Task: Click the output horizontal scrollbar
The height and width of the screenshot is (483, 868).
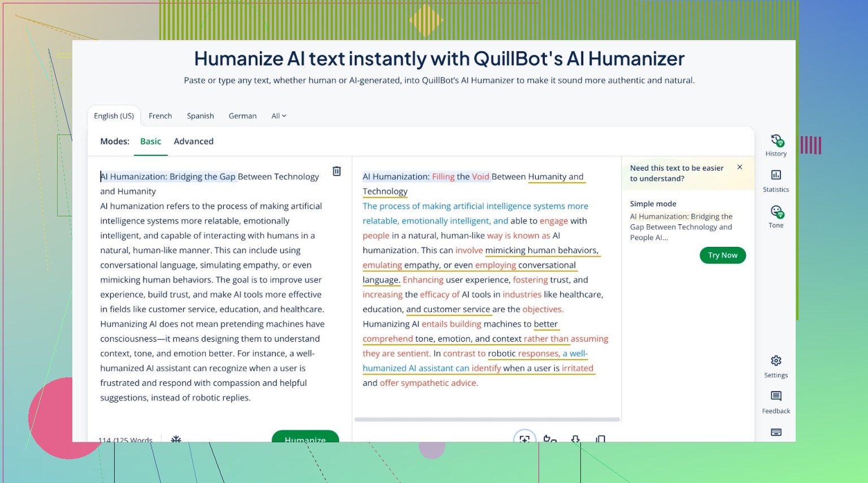Action: (487, 420)
